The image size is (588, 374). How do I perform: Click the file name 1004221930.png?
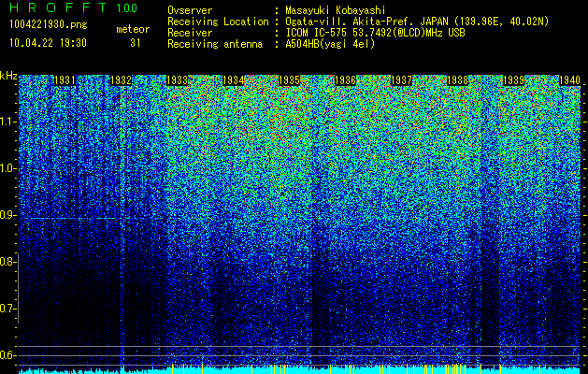(x=49, y=25)
